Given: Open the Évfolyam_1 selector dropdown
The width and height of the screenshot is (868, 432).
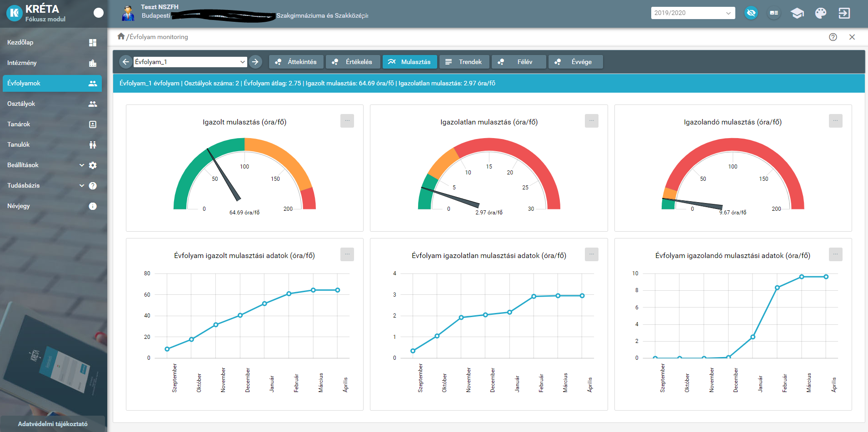Looking at the screenshot, I should coord(190,62).
